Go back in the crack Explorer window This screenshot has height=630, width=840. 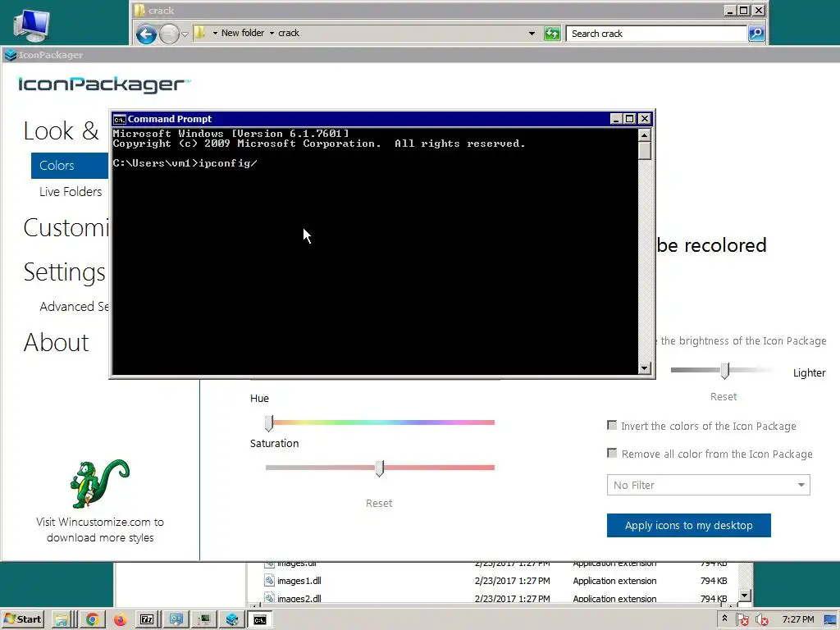tap(146, 34)
